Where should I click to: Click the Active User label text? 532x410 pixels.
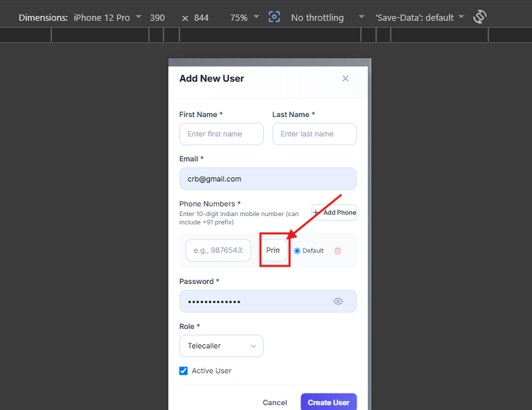(x=211, y=371)
